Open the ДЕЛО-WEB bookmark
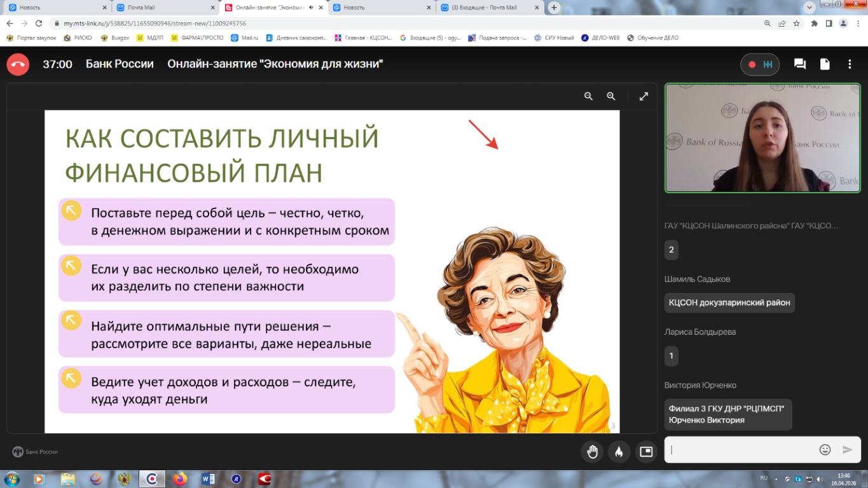The width and height of the screenshot is (868, 488). pyautogui.click(x=600, y=37)
